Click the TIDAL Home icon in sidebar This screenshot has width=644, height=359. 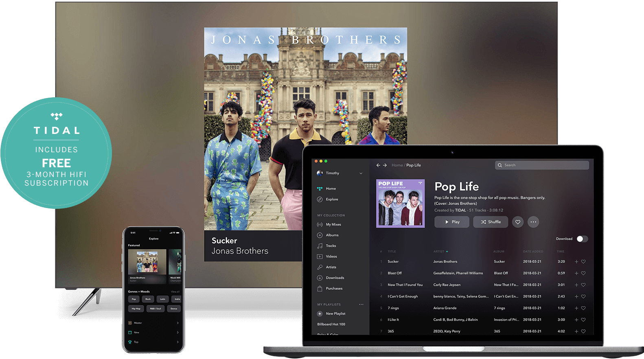pos(320,188)
